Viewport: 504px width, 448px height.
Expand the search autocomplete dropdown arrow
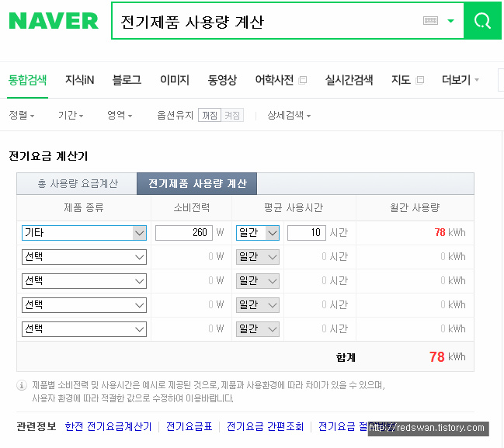(x=450, y=21)
